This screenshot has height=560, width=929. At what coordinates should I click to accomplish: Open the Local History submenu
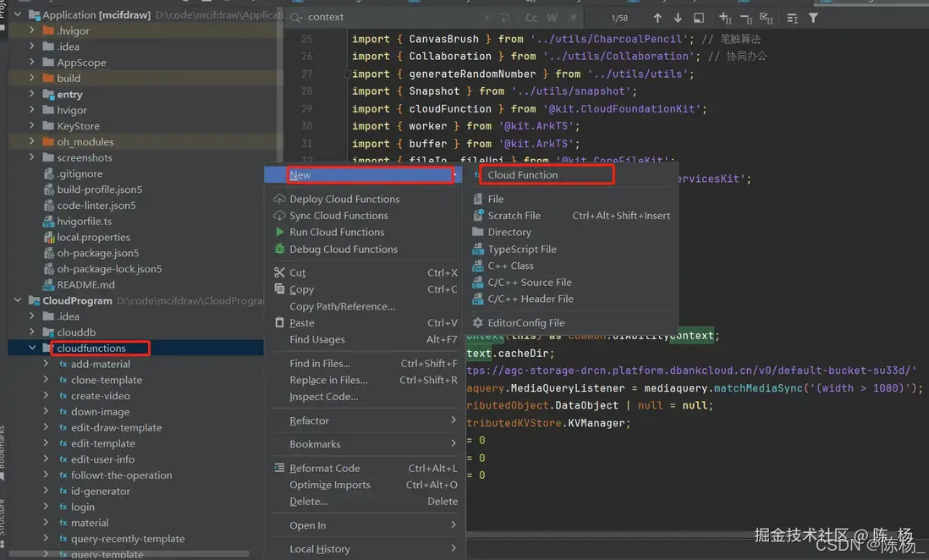click(365, 549)
